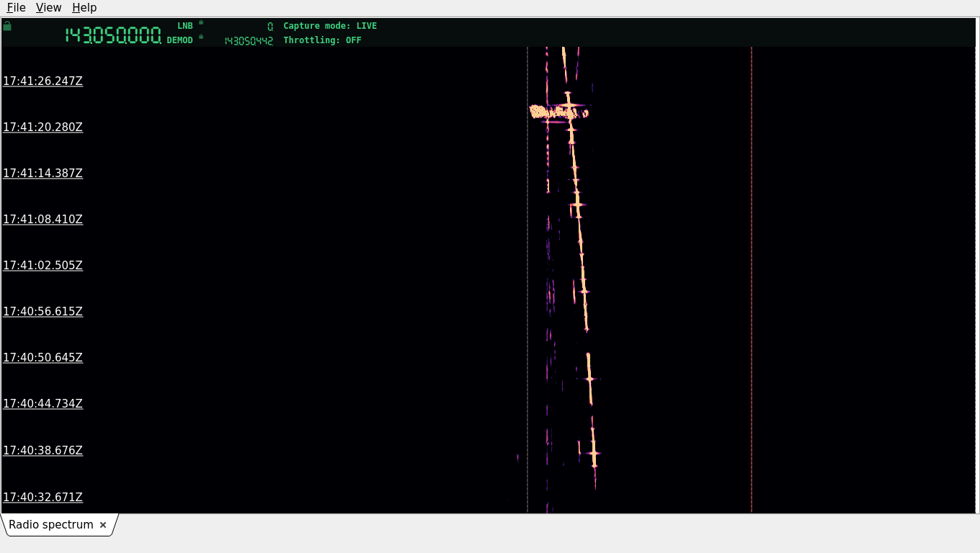This screenshot has height=553, width=980.
Task: Toggle the LNB frequency lock icon
Action: (x=201, y=22)
